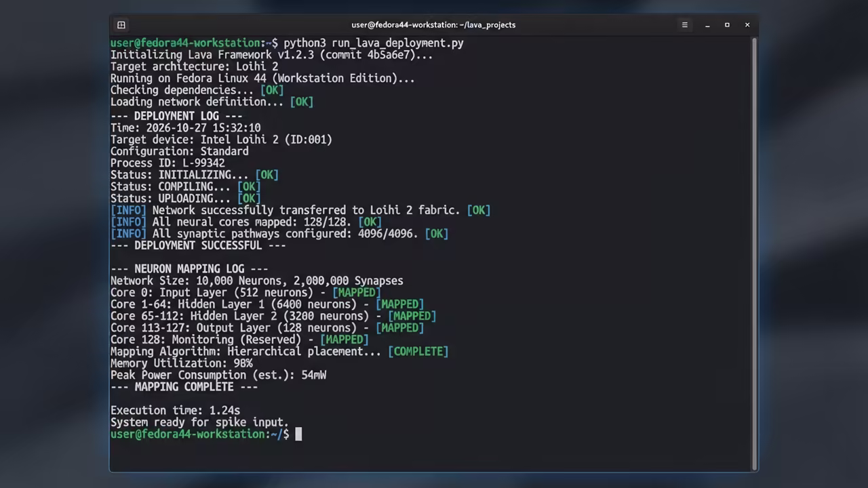Click [OK] after 'Checking dependencies...'
Image resolution: width=868 pixels, height=488 pixels.
(272, 90)
